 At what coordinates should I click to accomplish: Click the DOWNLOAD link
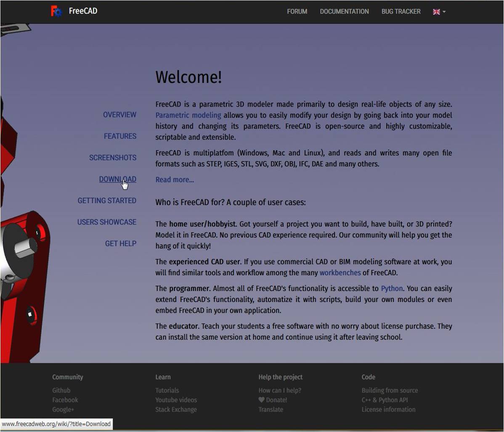point(117,179)
